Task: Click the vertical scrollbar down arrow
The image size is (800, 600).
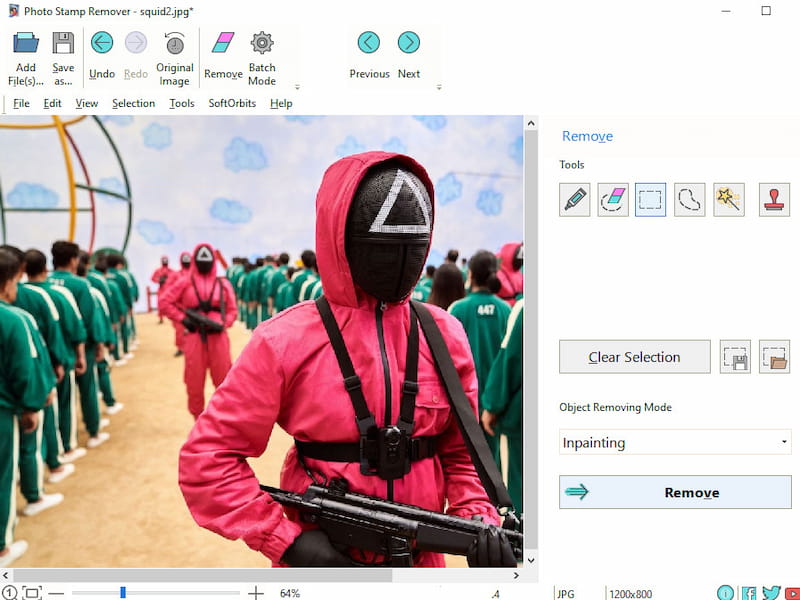Action: (x=531, y=560)
